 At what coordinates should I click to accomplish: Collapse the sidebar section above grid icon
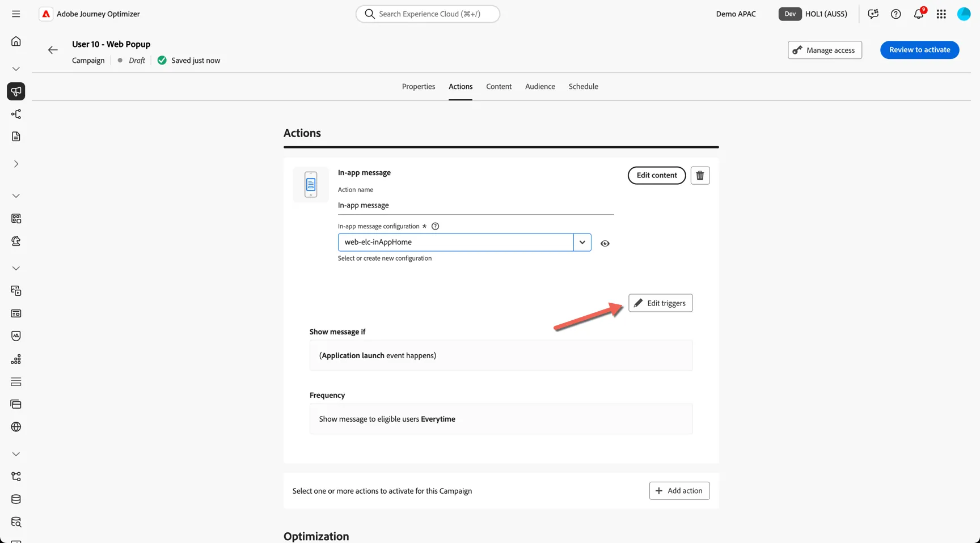[16, 196]
